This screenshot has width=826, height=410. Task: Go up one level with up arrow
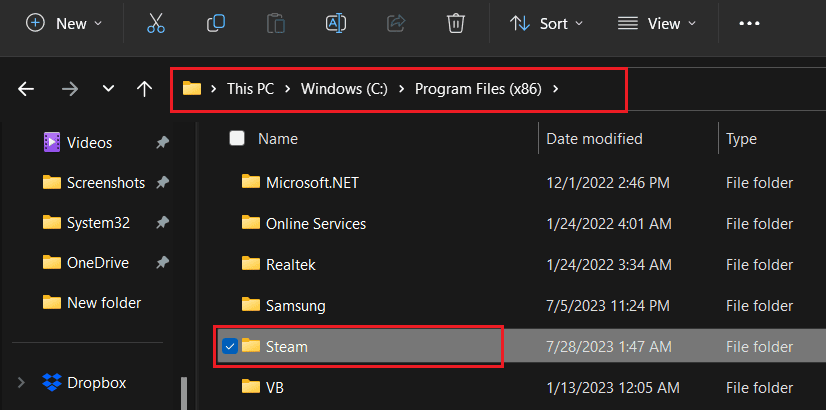click(x=144, y=89)
